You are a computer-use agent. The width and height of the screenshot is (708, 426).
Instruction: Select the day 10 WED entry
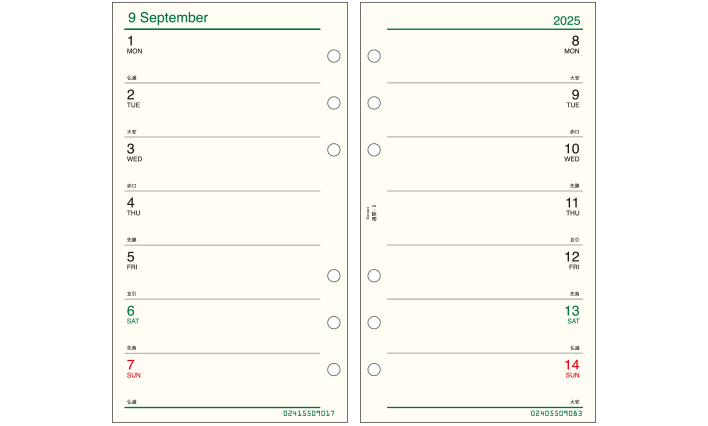(572, 153)
